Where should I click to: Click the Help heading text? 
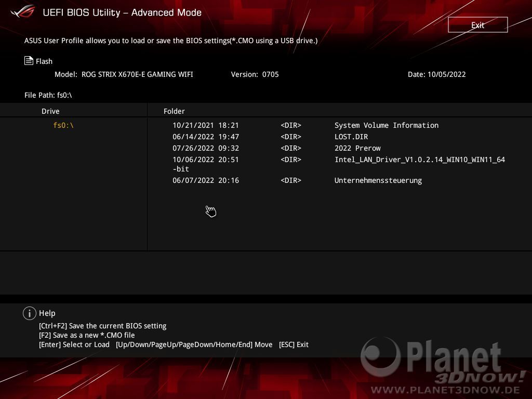coord(47,313)
